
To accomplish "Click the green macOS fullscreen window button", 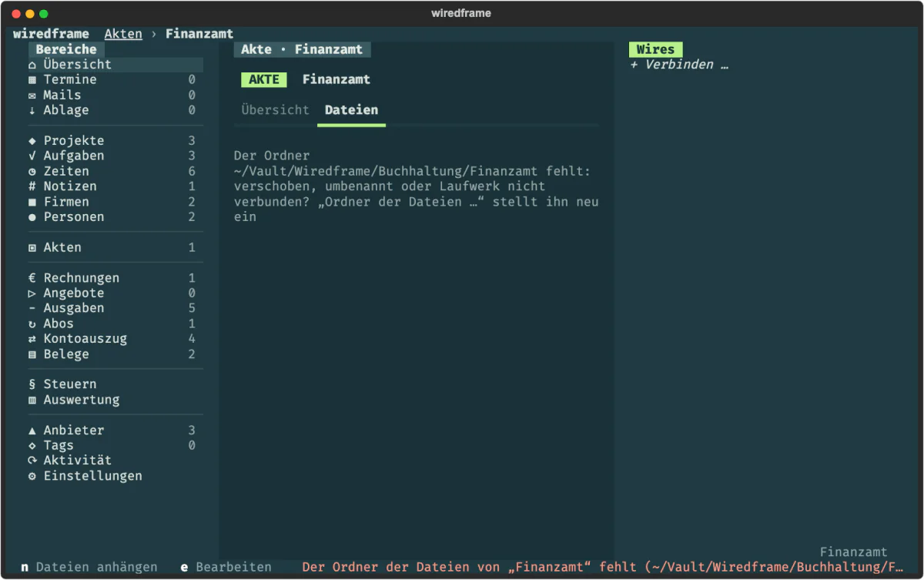I will (x=44, y=14).
